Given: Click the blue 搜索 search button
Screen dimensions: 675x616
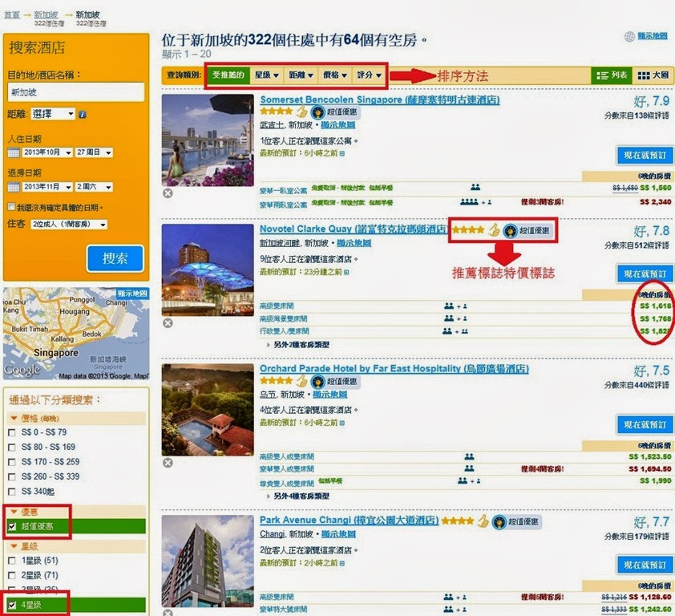Looking at the screenshot, I should [x=115, y=259].
